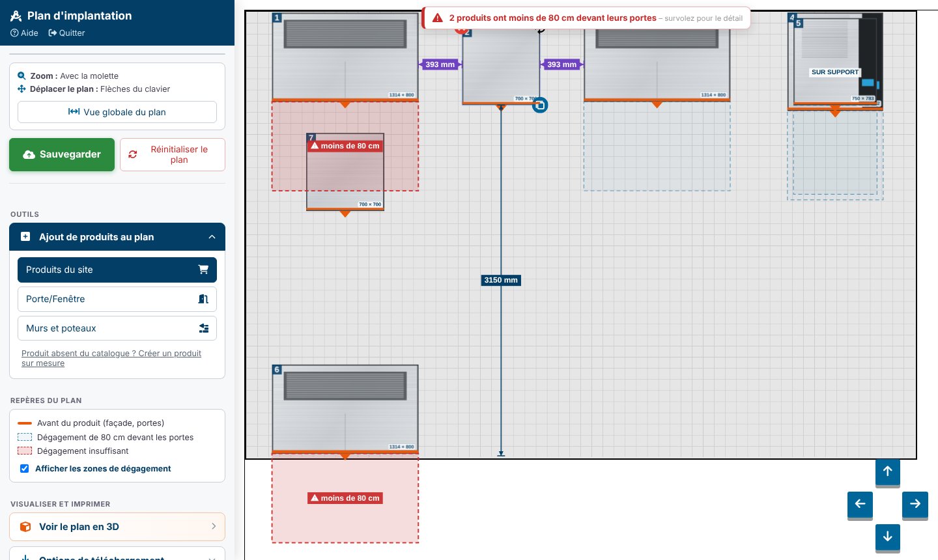Open the Aide help link
938x560 pixels.
pyautogui.click(x=25, y=33)
